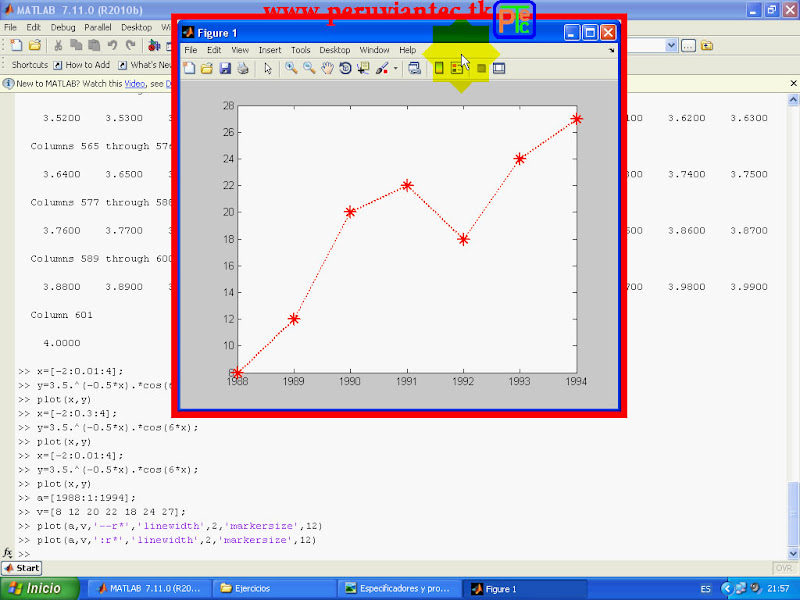Click the What's New shortcut
The height and width of the screenshot is (600, 800).
(x=145, y=65)
